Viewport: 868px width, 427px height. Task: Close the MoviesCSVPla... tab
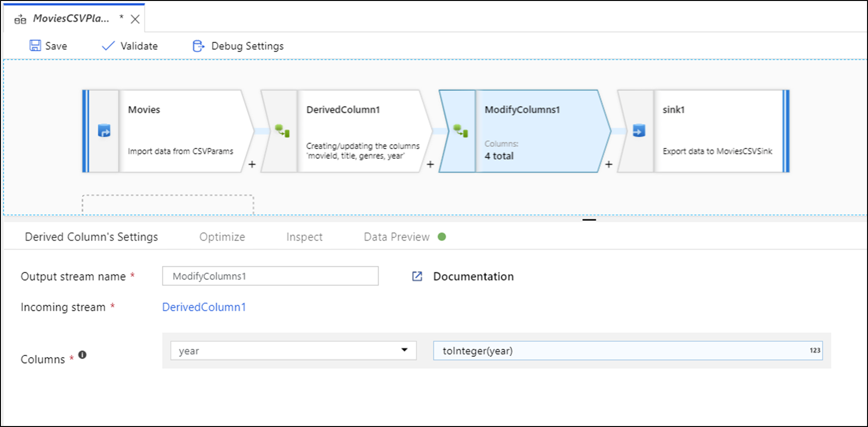coord(135,19)
